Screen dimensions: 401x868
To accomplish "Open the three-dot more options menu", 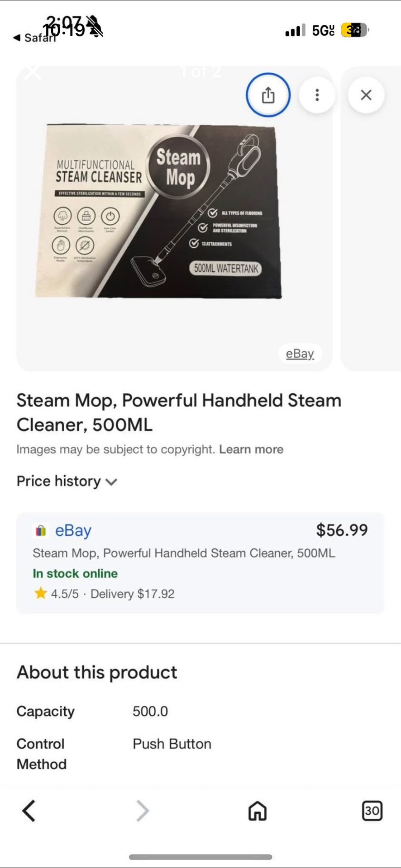I will (317, 95).
